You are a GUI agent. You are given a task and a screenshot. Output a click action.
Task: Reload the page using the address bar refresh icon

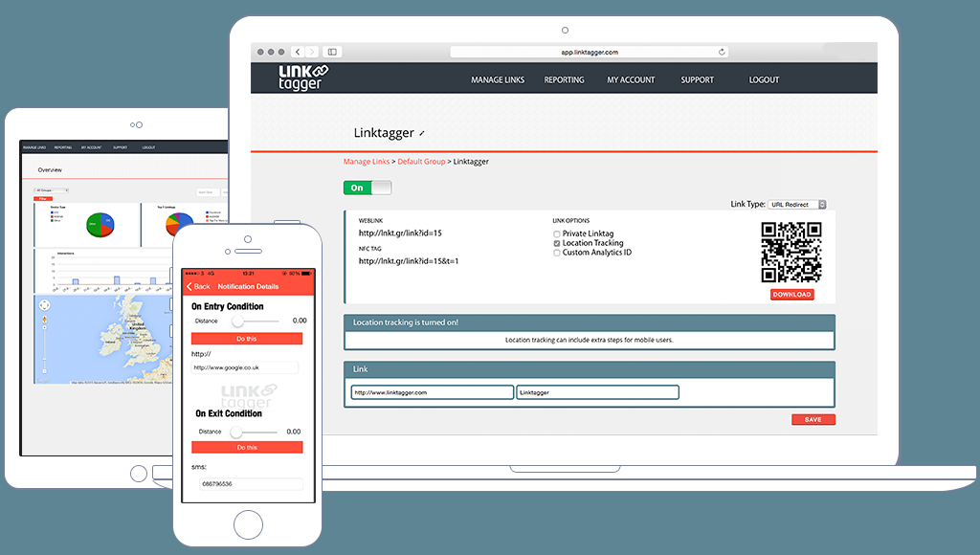point(722,52)
